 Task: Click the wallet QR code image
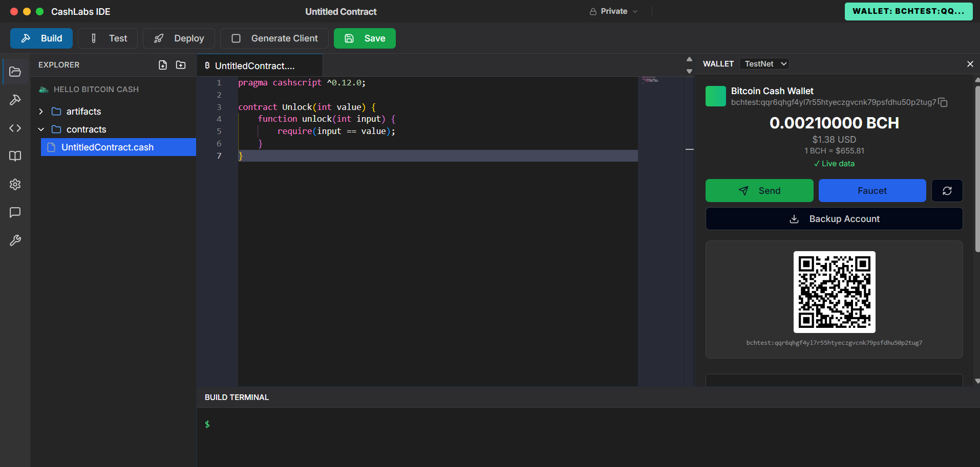[x=834, y=292]
